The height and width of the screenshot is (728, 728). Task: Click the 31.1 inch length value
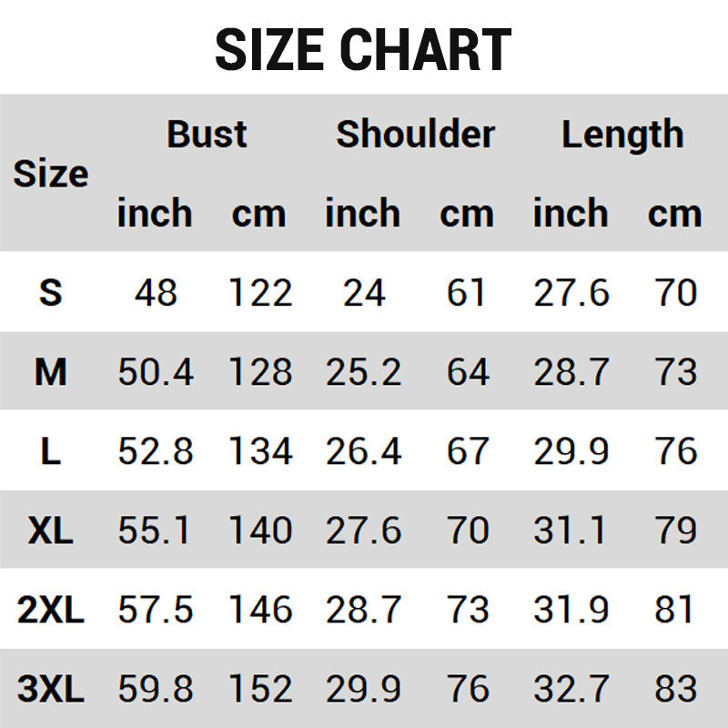(571, 531)
